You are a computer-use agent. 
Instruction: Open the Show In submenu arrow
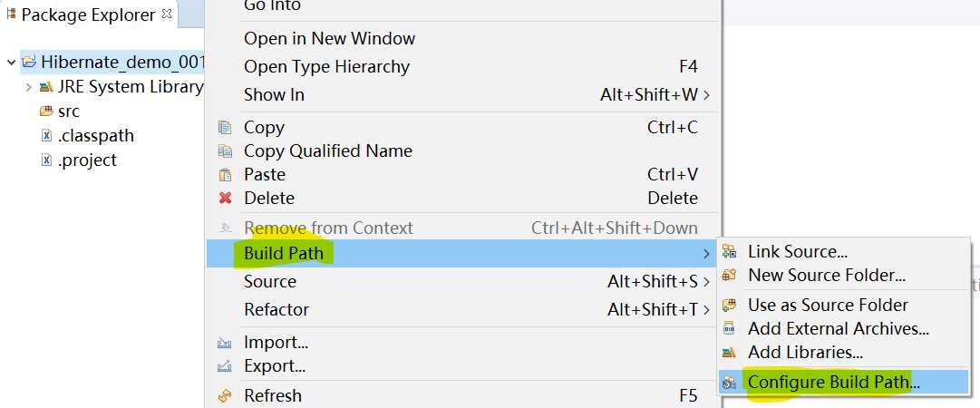pyautogui.click(x=706, y=95)
